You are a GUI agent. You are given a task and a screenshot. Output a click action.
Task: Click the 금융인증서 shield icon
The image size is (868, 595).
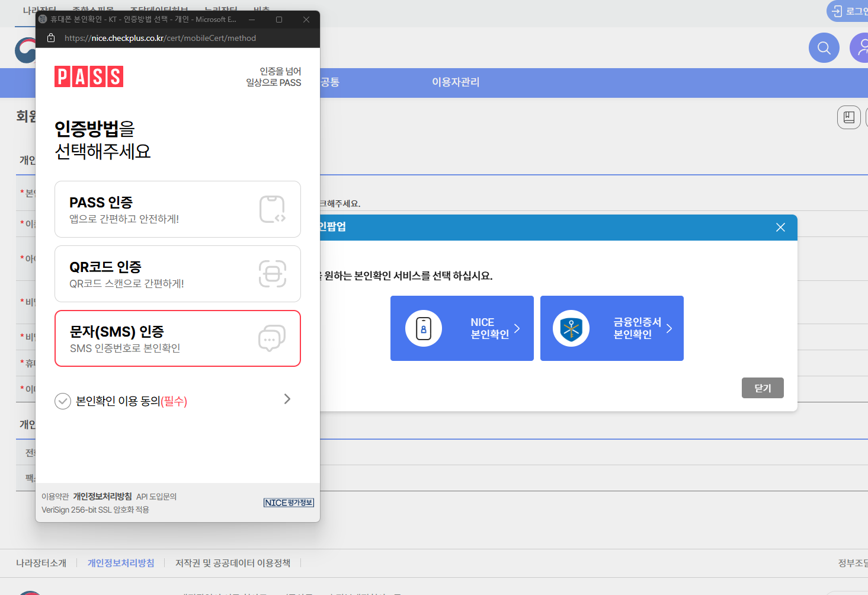pos(571,328)
